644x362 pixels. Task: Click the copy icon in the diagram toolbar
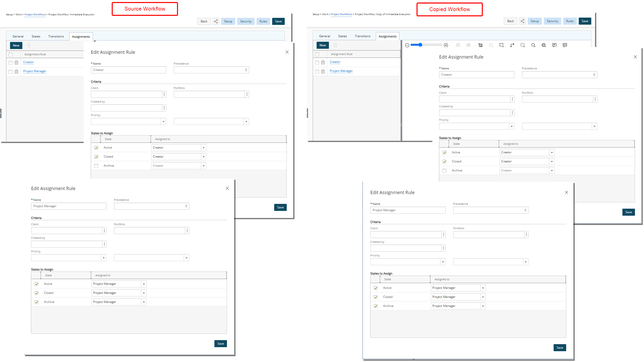tap(458, 45)
